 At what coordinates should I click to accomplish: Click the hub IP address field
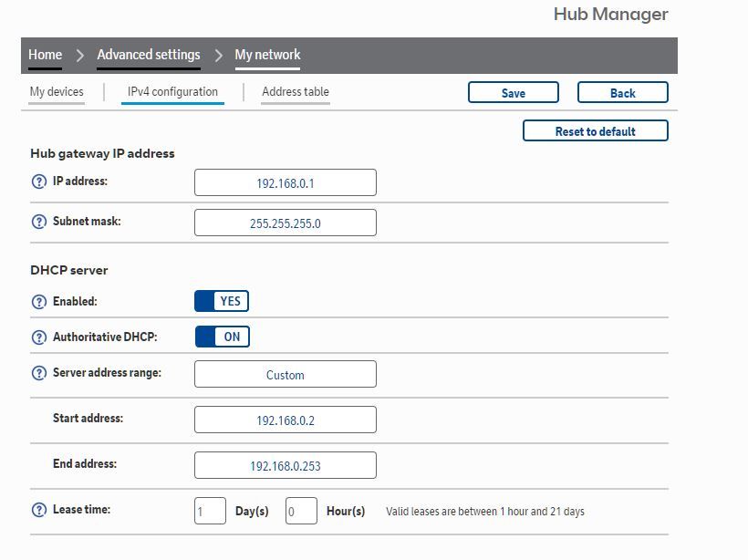[x=285, y=183]
